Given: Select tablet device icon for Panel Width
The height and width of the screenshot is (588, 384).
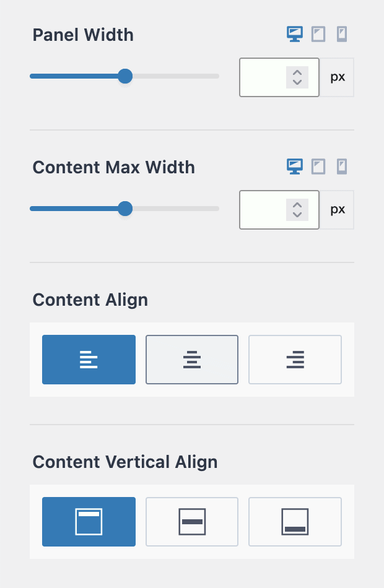Looking at the screenshot, I should [x=318, y=35].
